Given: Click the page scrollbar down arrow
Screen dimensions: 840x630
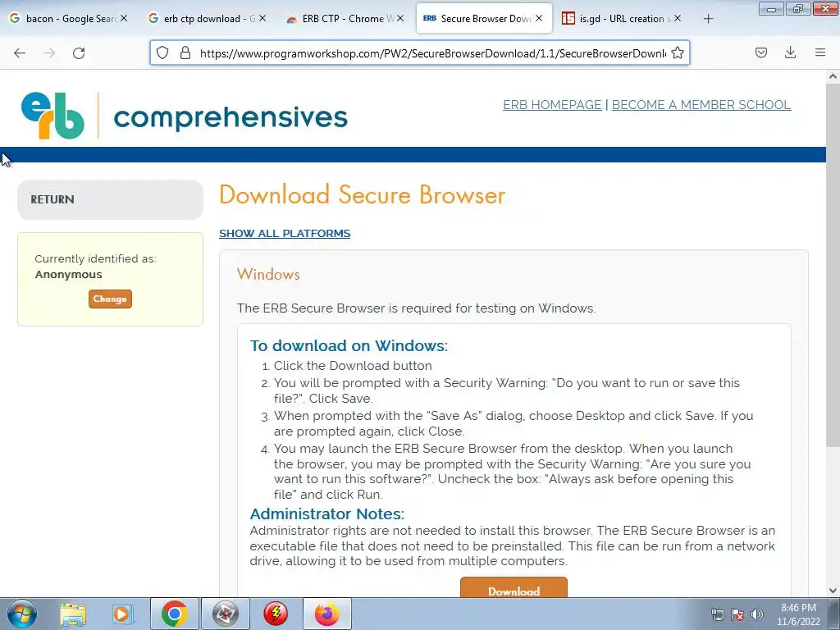Looking at the screenshot, I should pyautogui.click(x=833, y=591).
